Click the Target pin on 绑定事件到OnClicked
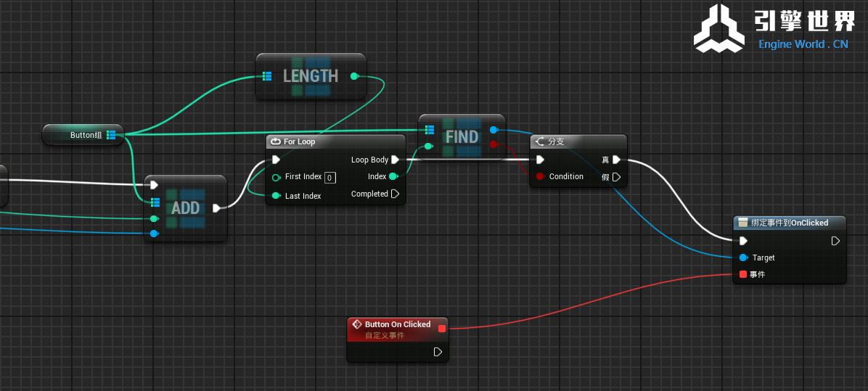Screen dimensions: 868x391 tap(742, 258)
